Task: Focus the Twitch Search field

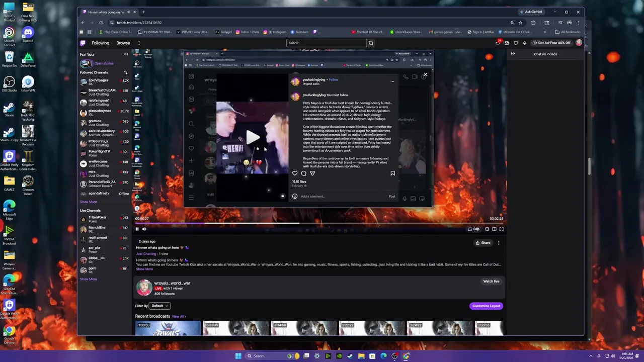Action: (327, 43)
